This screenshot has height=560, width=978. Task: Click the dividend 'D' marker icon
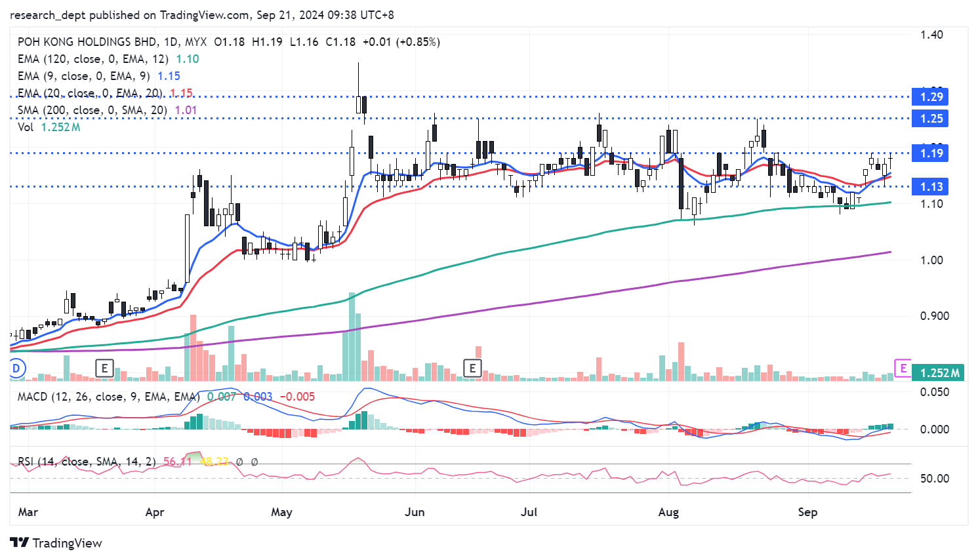17,369
